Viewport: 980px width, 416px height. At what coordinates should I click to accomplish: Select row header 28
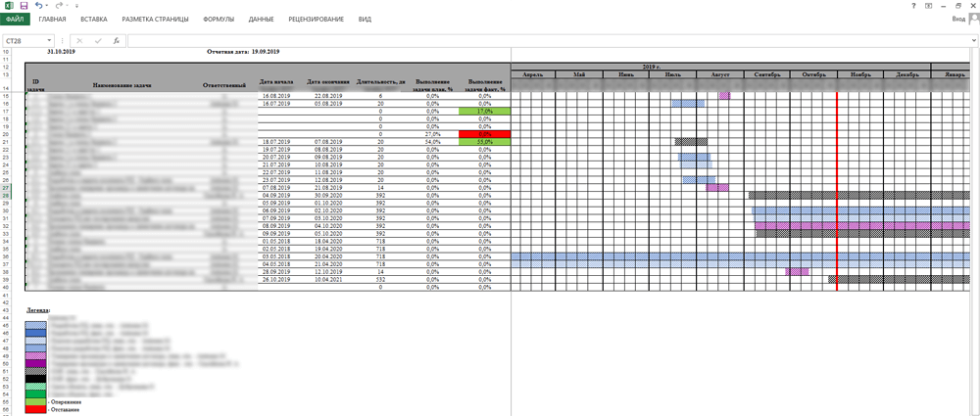tap(6, 196)
